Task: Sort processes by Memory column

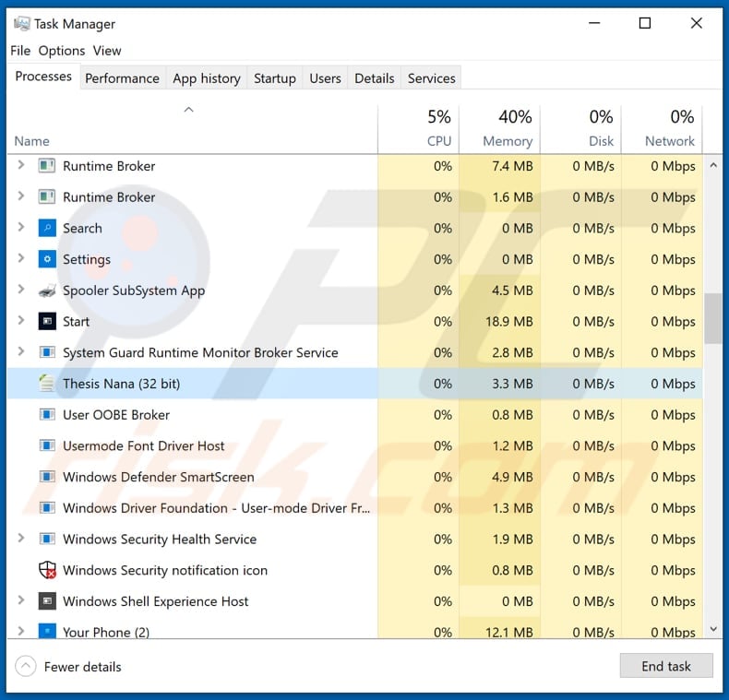Action: tap(499, 130)
